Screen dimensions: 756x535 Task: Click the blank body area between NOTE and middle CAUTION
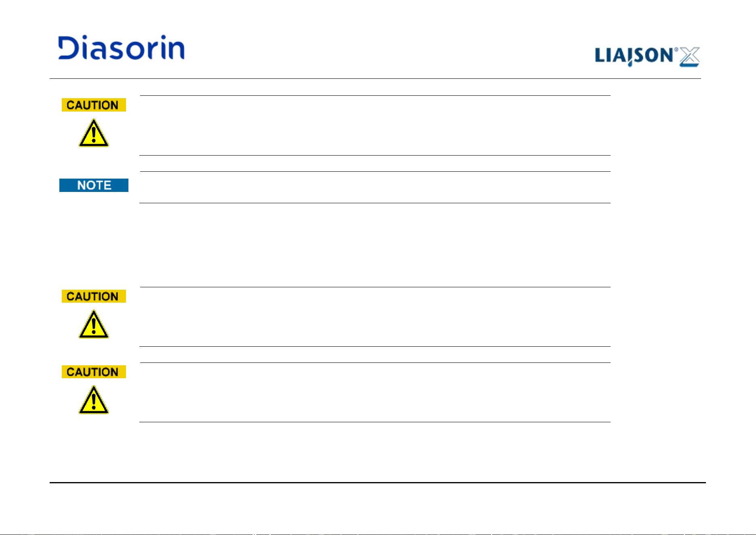click(x=375, y=245)
